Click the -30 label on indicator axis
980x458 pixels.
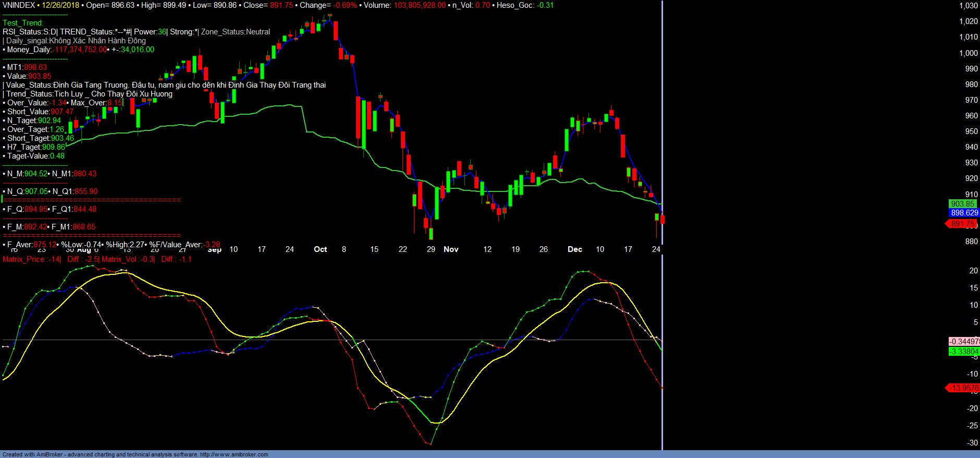click(972, 443)
